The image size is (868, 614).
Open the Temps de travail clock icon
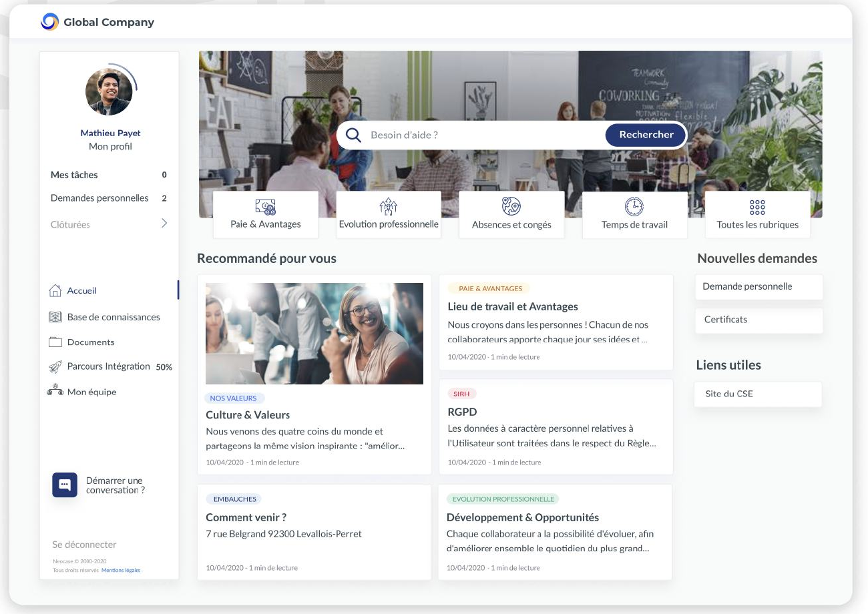(x=634, y=206)
